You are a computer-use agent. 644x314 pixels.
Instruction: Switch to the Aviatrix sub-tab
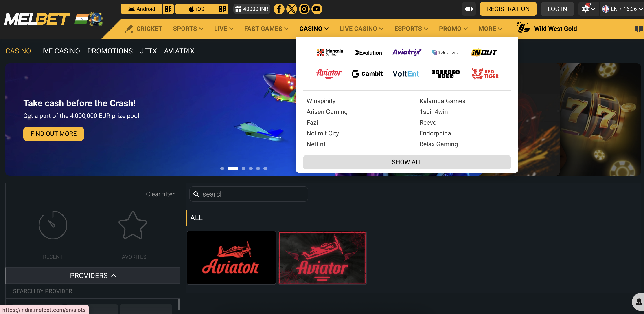coord(179,51)
